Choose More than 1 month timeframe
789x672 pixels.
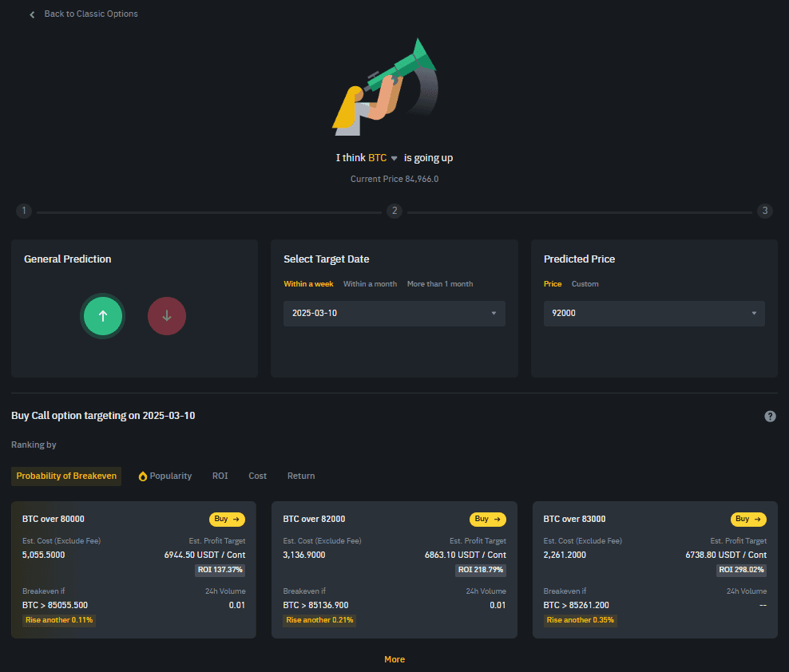click(x=440, y=284)
